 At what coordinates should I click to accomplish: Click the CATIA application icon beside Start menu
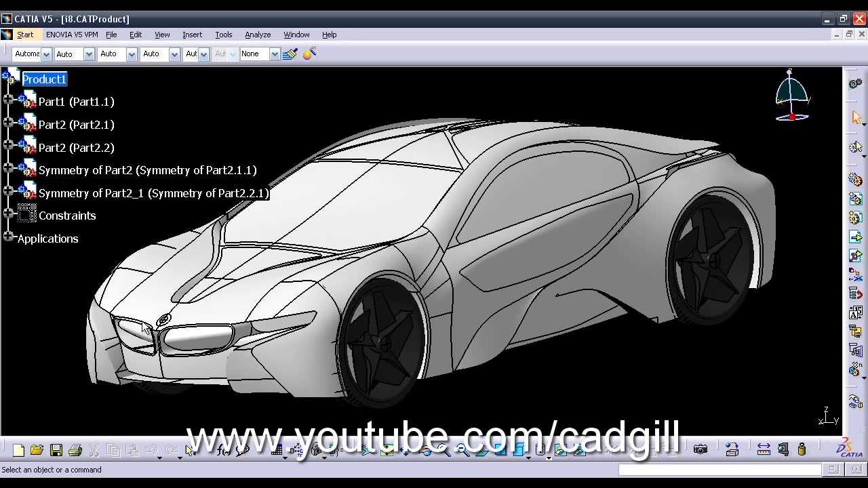pyautogui.click(x=7, y=35)
